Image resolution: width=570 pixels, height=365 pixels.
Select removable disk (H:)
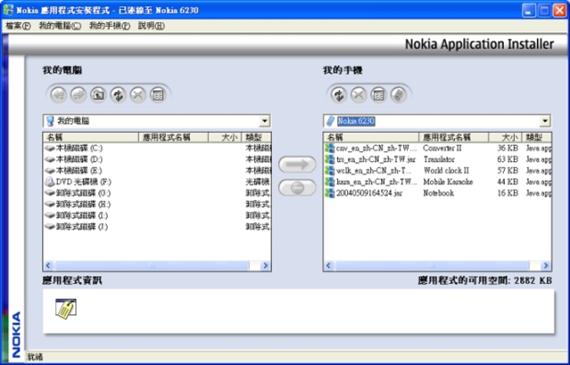click(x=78, y=204)
